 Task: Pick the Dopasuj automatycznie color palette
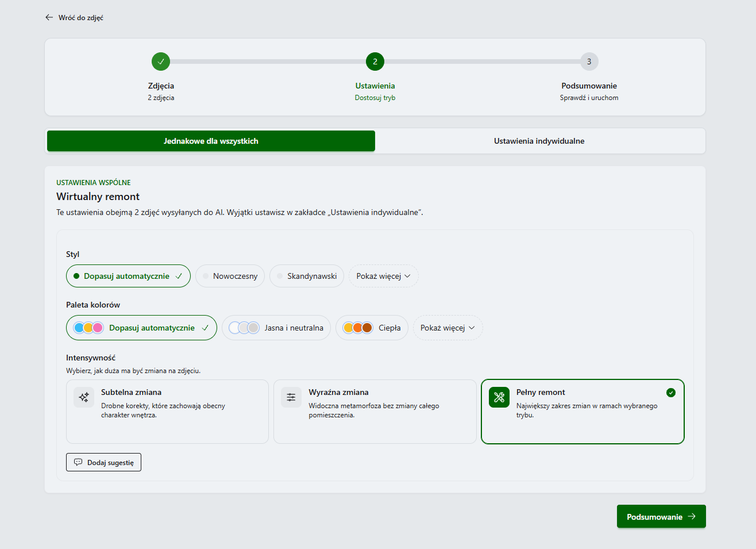click(x=141, y=328)
